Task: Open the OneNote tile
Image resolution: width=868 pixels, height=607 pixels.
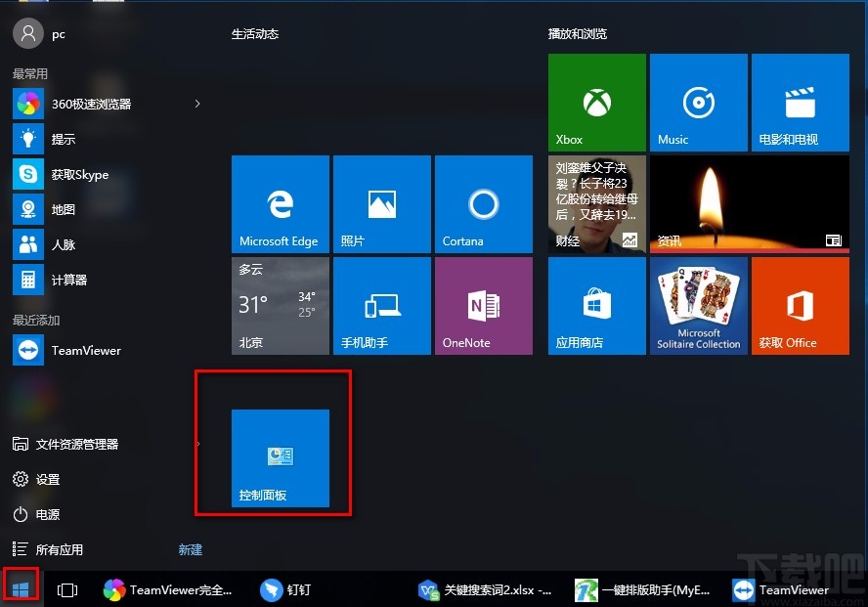Action: [x=483, y=305]
